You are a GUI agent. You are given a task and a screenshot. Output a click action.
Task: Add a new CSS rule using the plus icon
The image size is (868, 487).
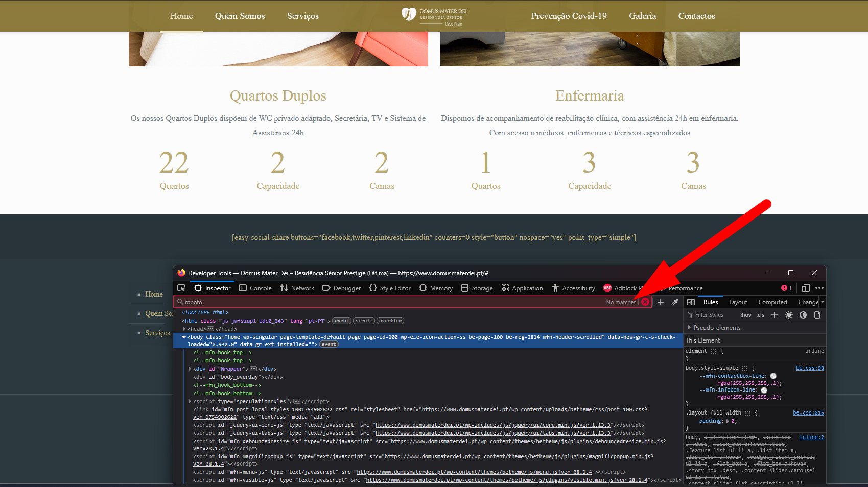click(x=775, y=315)
